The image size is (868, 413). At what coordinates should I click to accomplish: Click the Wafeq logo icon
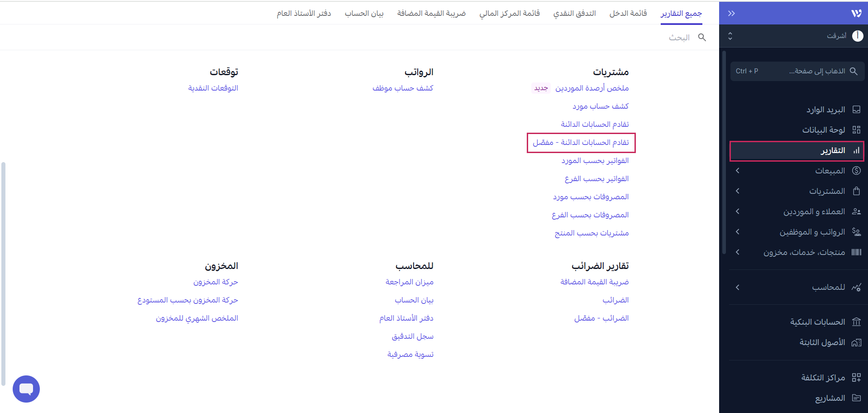(856, 14)
